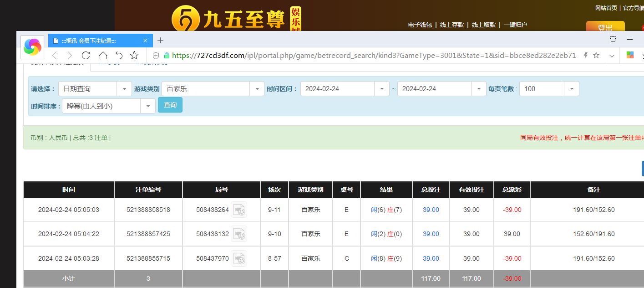644x288 pixels.
Task: Expand the 日期查询 dropdown
Action: [x=124, y=89]
